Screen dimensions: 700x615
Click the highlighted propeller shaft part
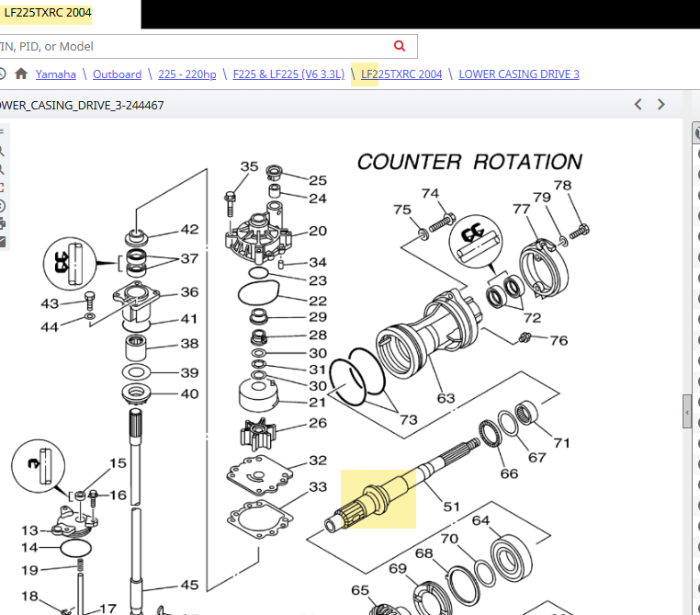coord(378,499)
